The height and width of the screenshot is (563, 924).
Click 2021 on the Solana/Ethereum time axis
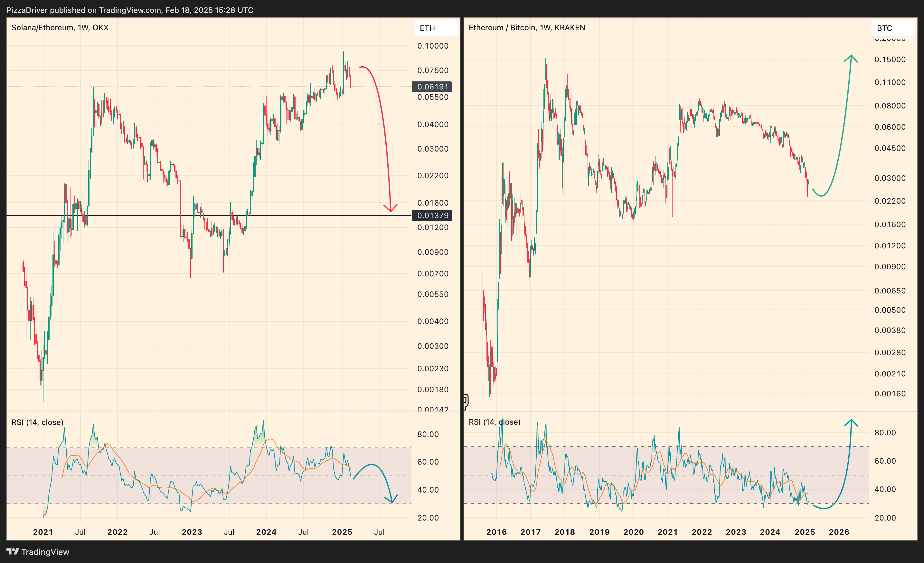(43, 532)
